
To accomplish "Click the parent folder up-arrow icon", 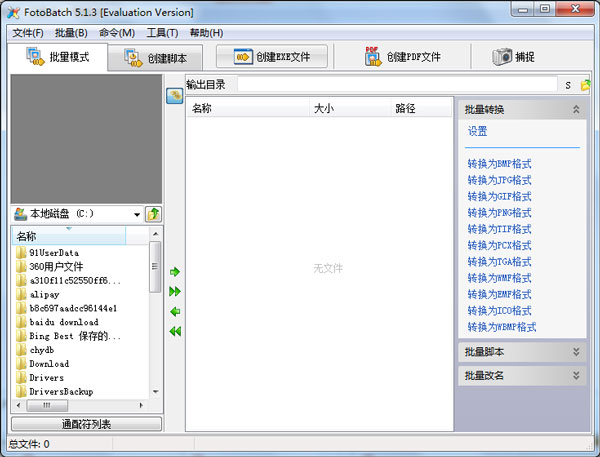I will 153,214.
